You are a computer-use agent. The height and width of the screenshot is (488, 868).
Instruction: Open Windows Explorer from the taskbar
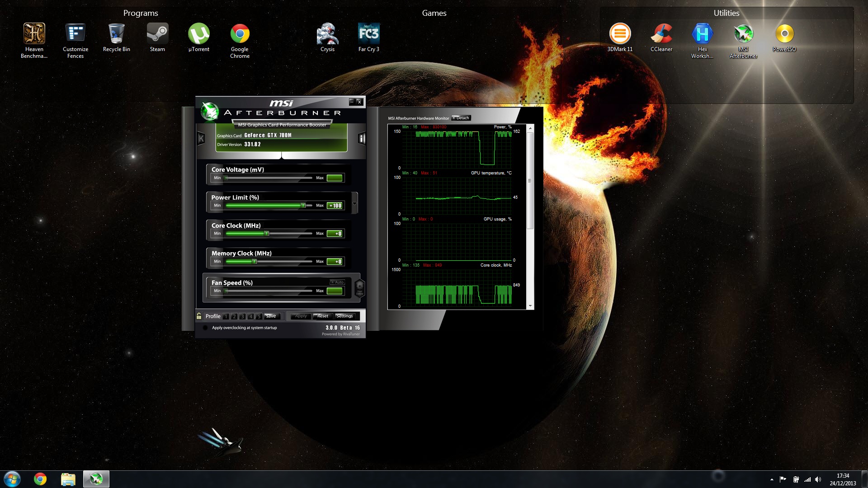point(68,479)
